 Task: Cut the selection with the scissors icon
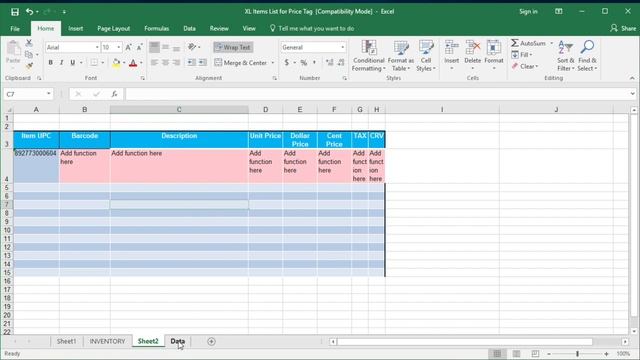[29, 43]
